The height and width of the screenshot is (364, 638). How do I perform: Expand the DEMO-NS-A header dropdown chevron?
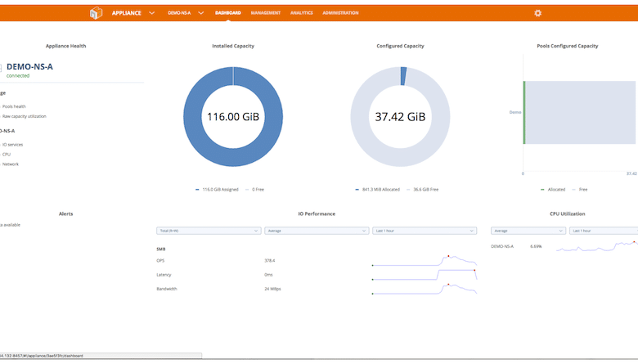pyautogui.click(x=201, y=13)
